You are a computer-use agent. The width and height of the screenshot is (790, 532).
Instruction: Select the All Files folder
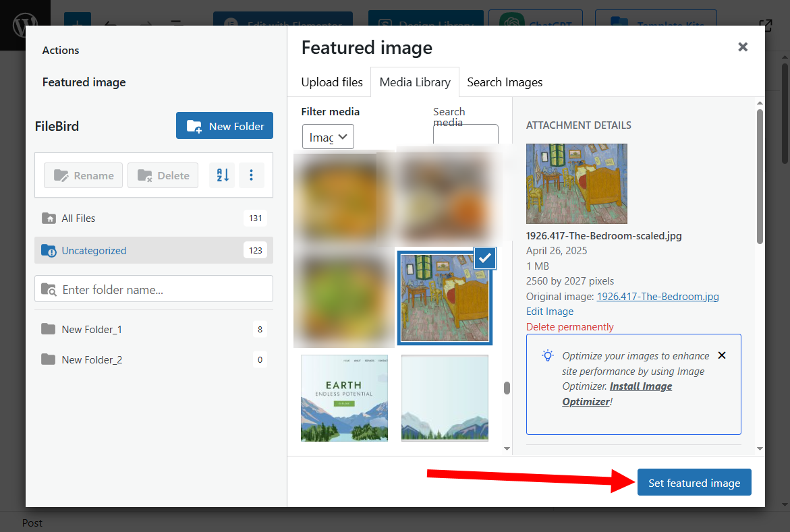(x=154, y=218)
